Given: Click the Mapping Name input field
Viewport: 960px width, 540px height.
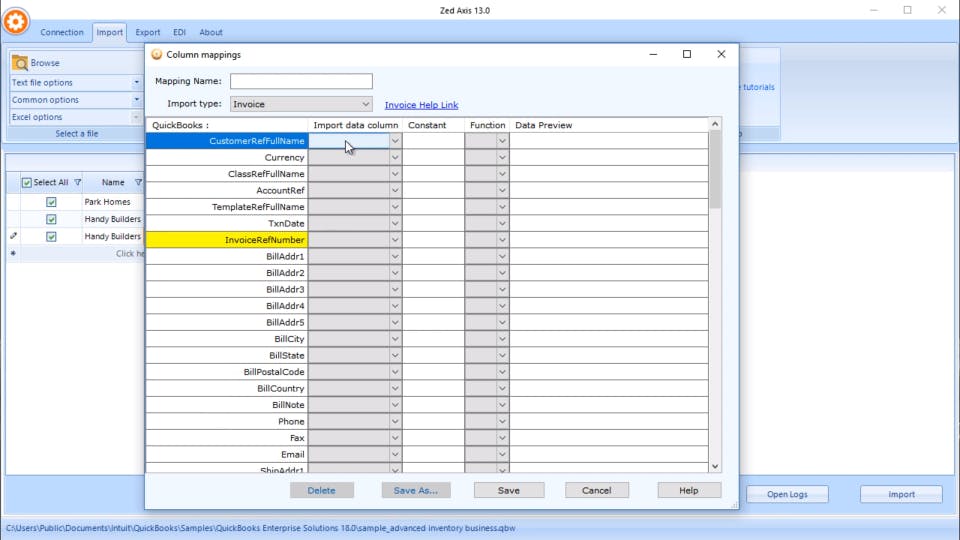Looking at the screenshot, I should tap(301, 81).
